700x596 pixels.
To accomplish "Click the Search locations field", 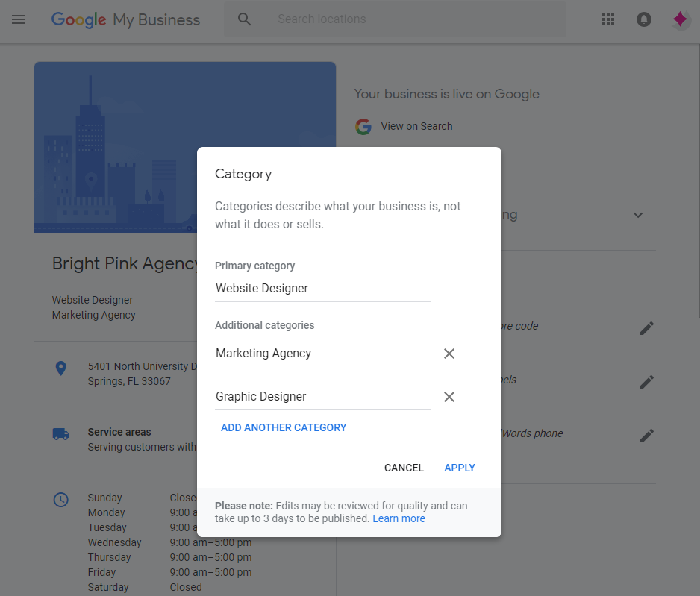I will (x=395, y=19).
